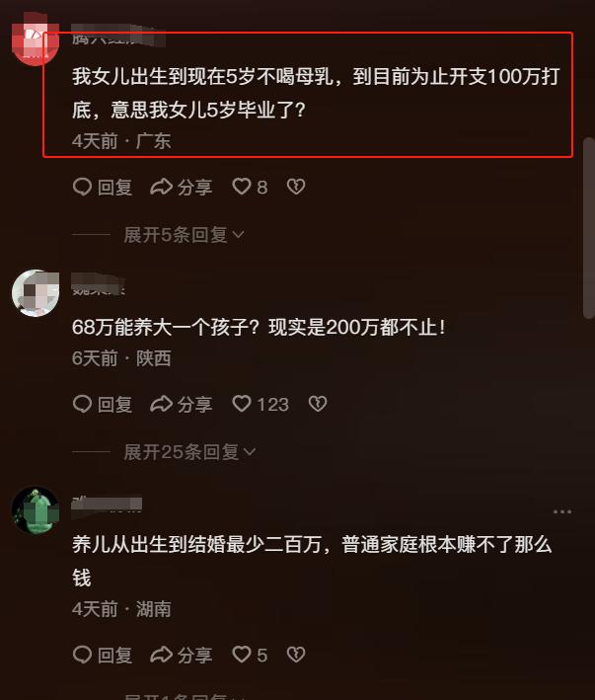Dislike the Guangdong comment via broken heart
Viewport: 595px width, 700px height.
[296, 187]
